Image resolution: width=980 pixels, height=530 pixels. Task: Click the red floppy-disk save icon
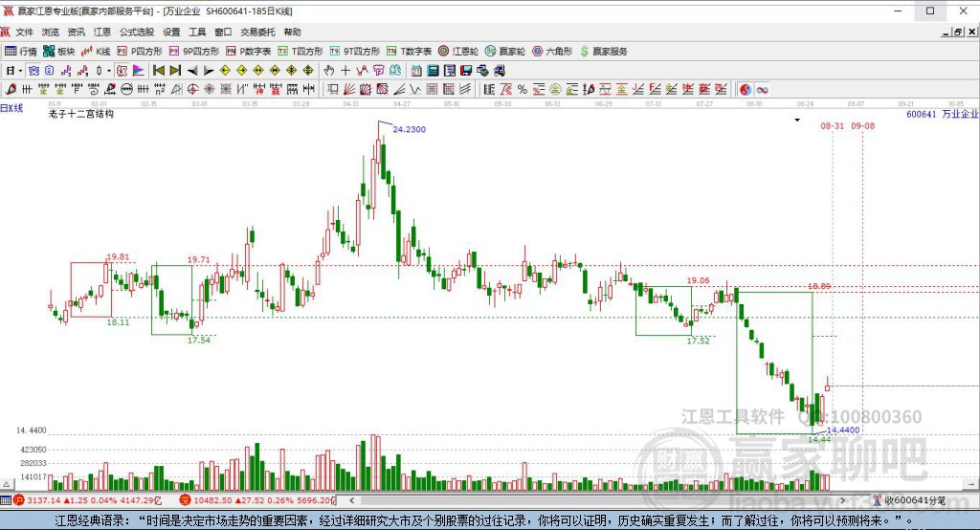click(x=466, y=71)
